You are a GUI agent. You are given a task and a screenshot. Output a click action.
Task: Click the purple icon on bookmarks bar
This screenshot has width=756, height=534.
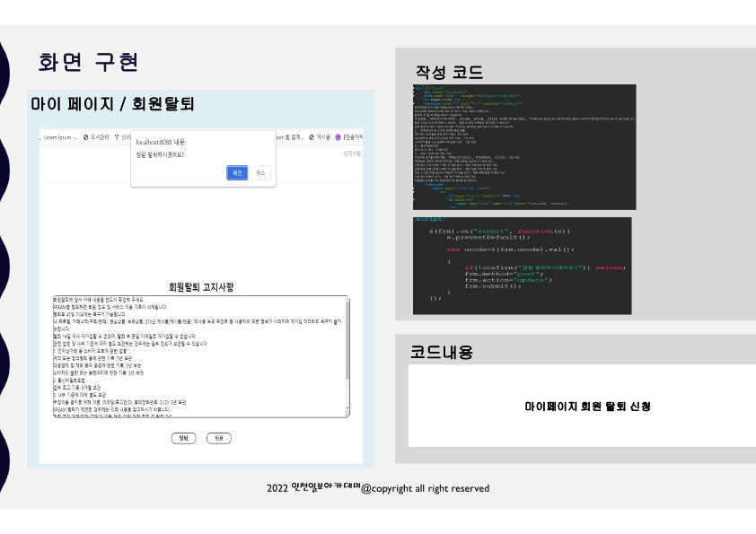click(338, 137)
